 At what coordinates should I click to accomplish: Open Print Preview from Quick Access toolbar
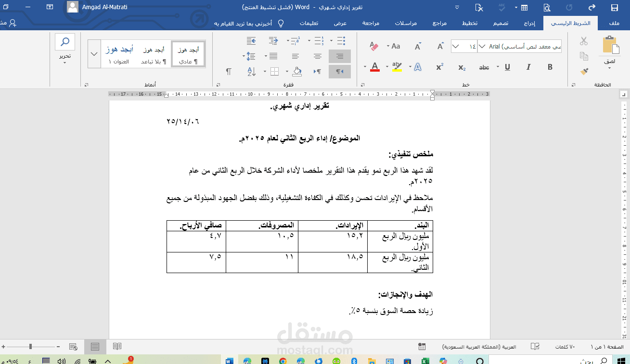[x=547, y=7]
